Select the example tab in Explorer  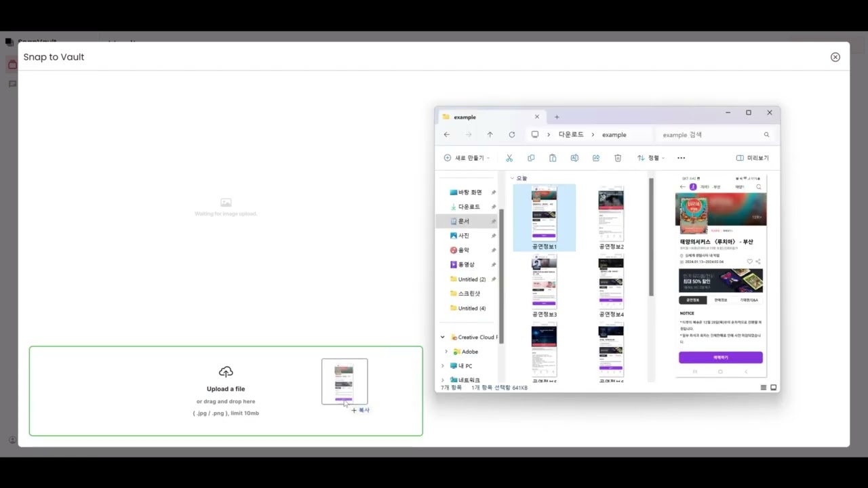click(491, 117)
